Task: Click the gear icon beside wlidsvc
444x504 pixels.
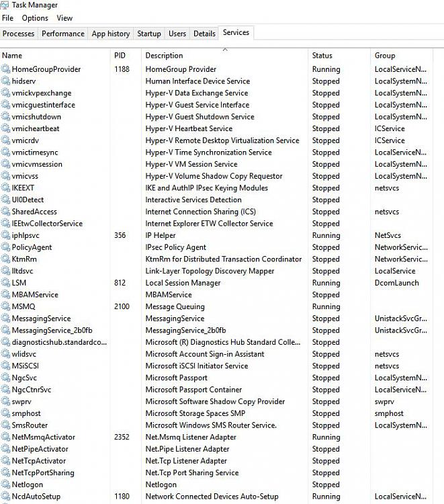Action: [x=5, y=354]
